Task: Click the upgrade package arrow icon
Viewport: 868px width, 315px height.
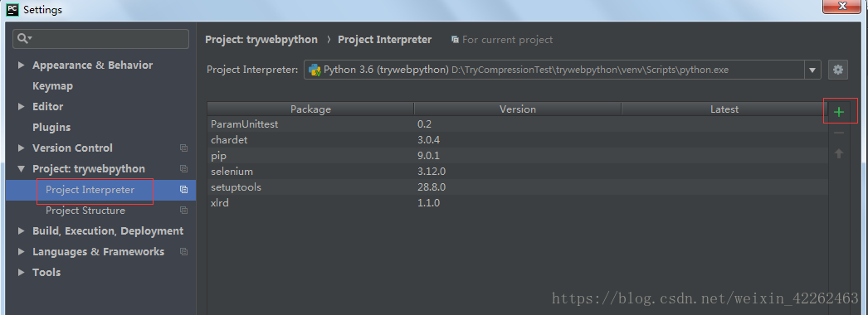Action: pyautogui.click(x=839, y=153)
